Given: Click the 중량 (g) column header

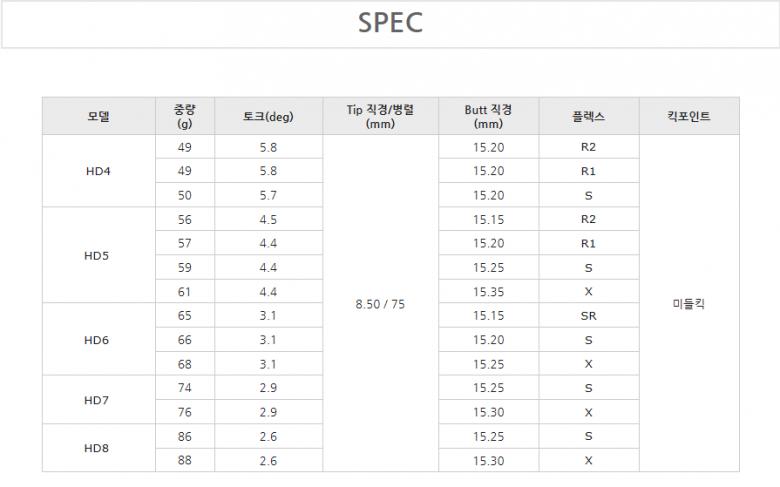Looking at the screenshot, I should 184,116.
